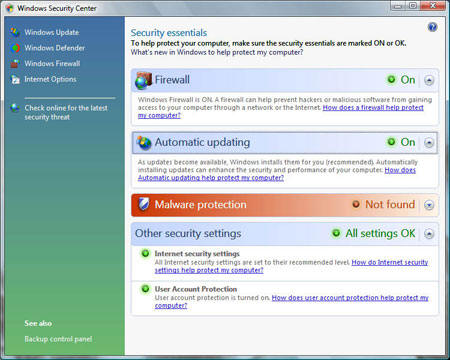The width and height of the screenshot is (450, 360).
Task: Click the Security essentials heading
Action: pos(169,33)
